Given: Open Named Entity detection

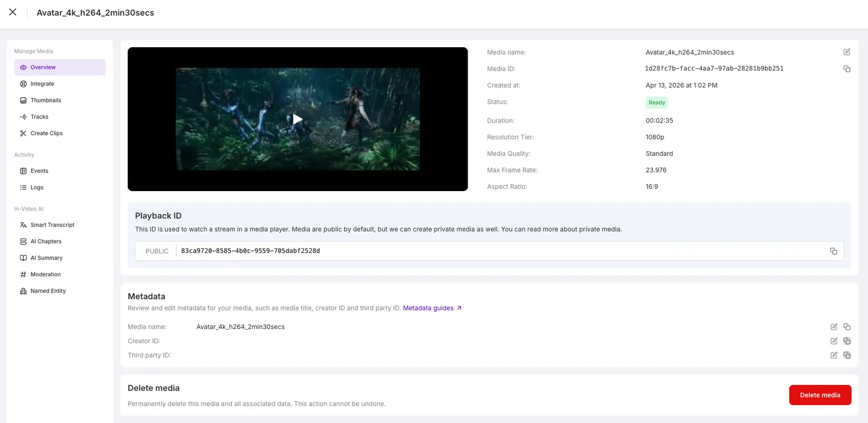Looking at the screenshot, I should tap(60, 291).
